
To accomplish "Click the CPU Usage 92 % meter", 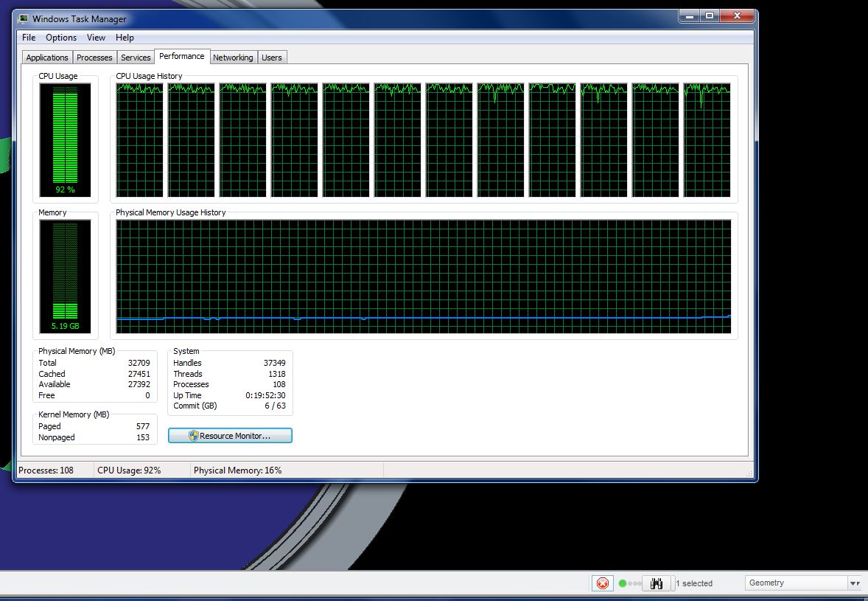I will 65,140.
